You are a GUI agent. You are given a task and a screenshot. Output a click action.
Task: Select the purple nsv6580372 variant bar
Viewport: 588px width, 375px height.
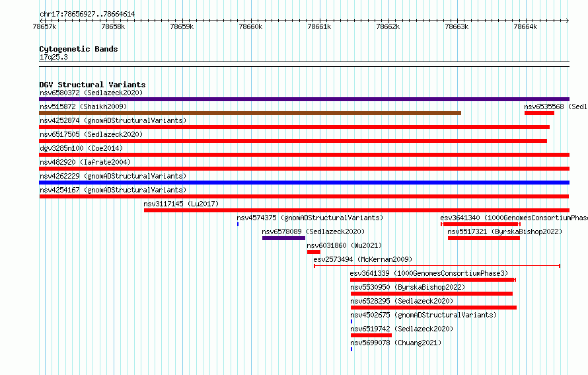tap(304, 99)
